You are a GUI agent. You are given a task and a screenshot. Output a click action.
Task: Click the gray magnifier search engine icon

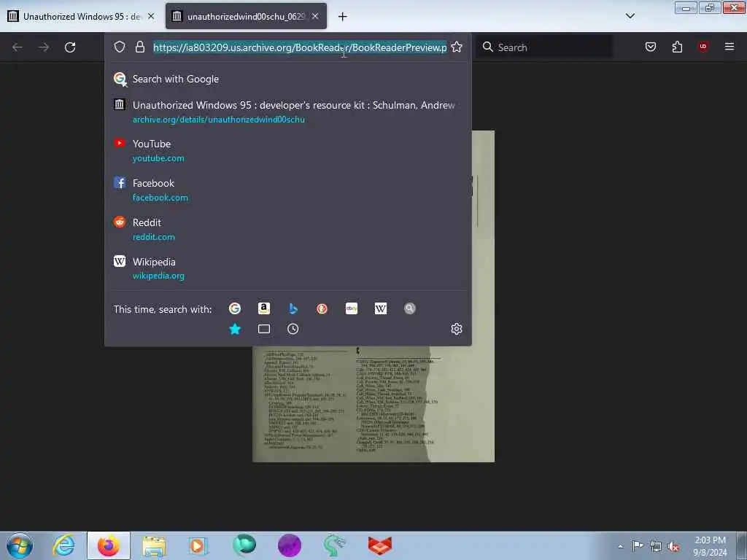point(410,308)
